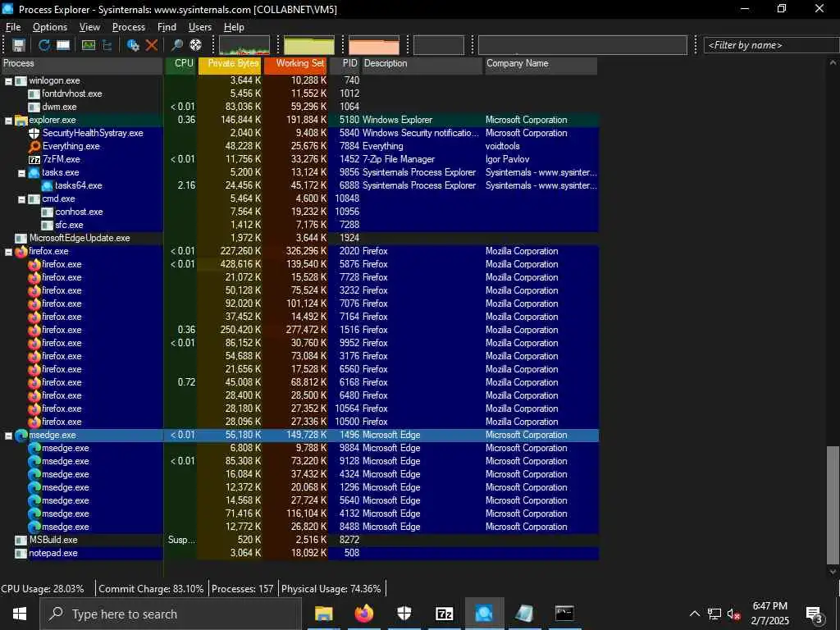
Task: Open the Find menu
Action: pyautogui.click(x=167, y=27)
